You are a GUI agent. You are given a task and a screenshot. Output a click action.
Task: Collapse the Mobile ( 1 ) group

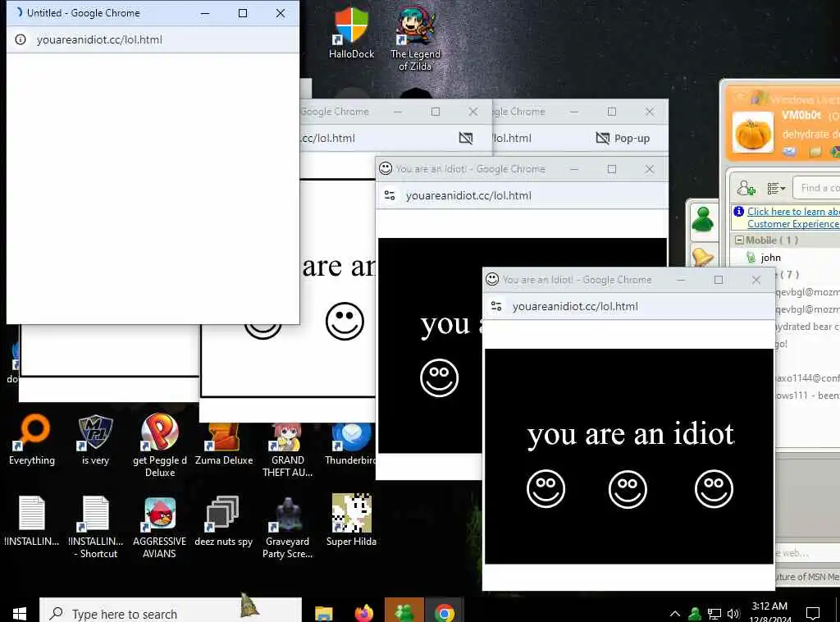coord(739,240)
